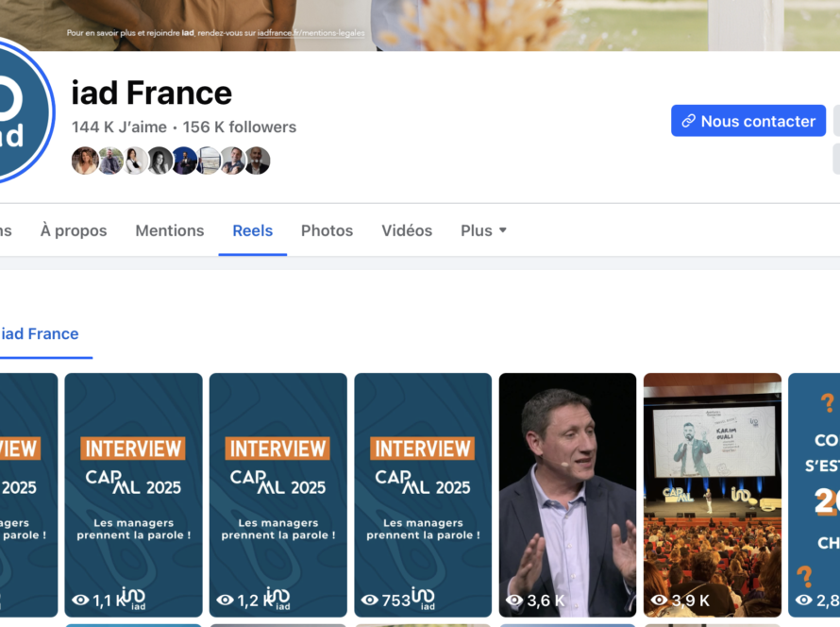Click the views eye icon beside 1,1 K
Image resolution: width=840 pixels, height=627 pixels.
(80, 601)
